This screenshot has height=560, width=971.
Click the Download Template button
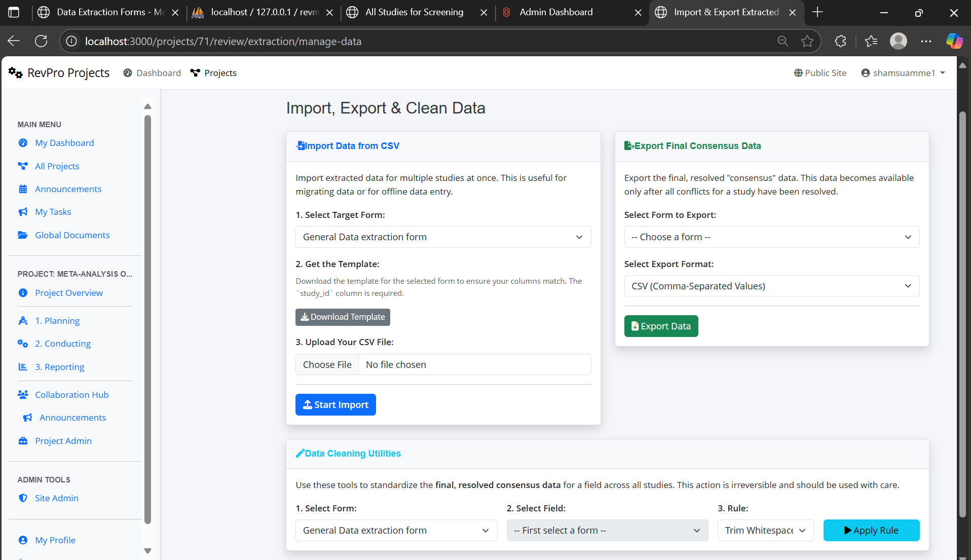pos(343,317)
